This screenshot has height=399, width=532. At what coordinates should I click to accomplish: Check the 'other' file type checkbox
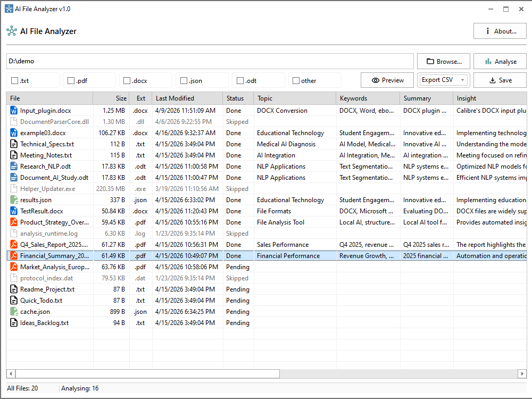click(296, 81)
